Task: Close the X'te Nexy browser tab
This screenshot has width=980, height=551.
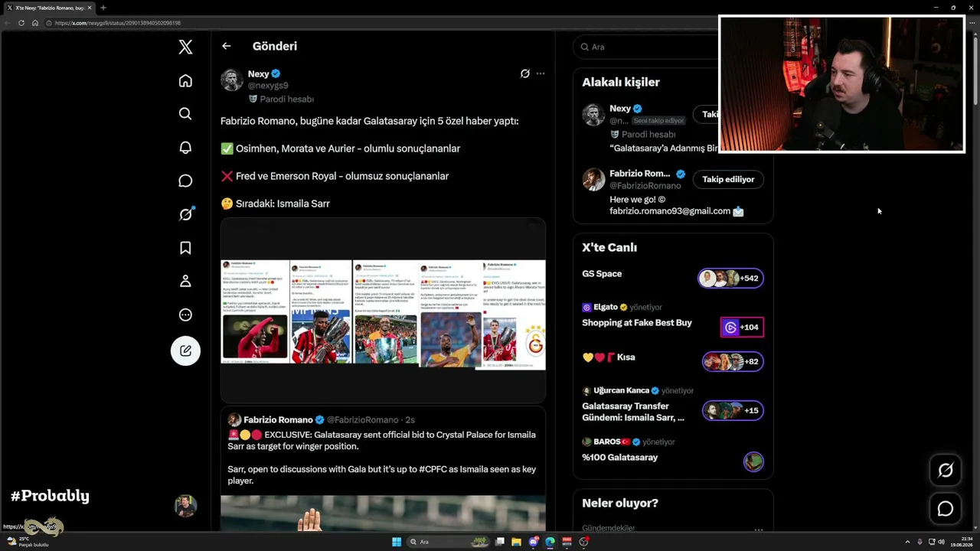Action: click(x=90, y=8)
